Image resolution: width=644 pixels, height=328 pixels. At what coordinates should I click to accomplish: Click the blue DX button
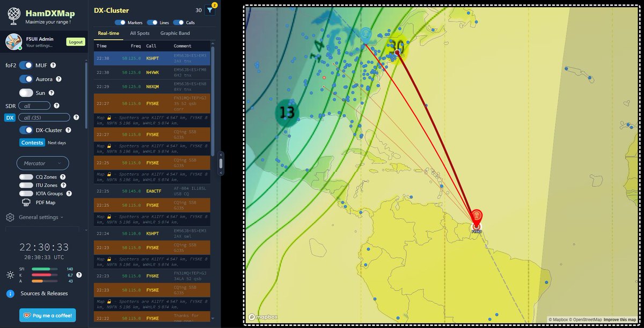point(10,117)
